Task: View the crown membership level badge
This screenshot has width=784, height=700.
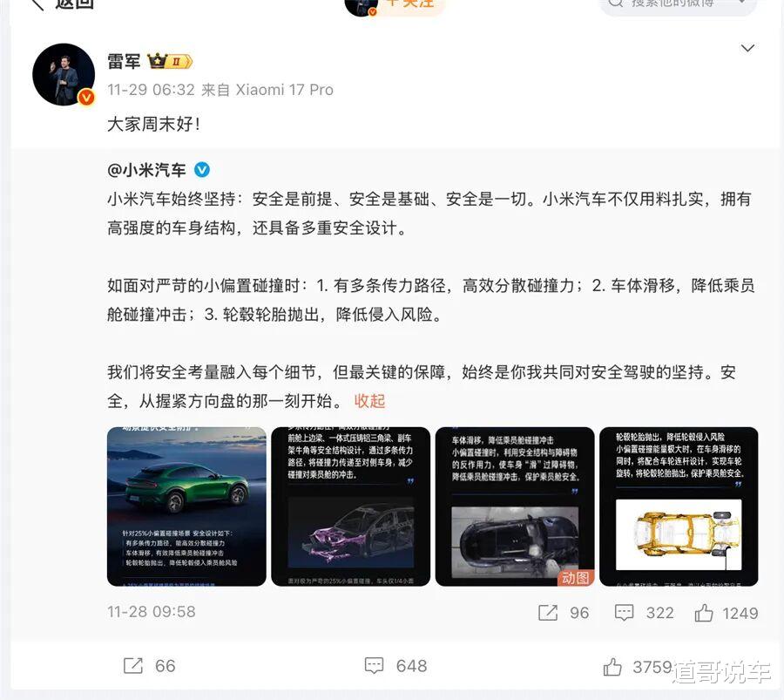Action: tap(170, 61)
